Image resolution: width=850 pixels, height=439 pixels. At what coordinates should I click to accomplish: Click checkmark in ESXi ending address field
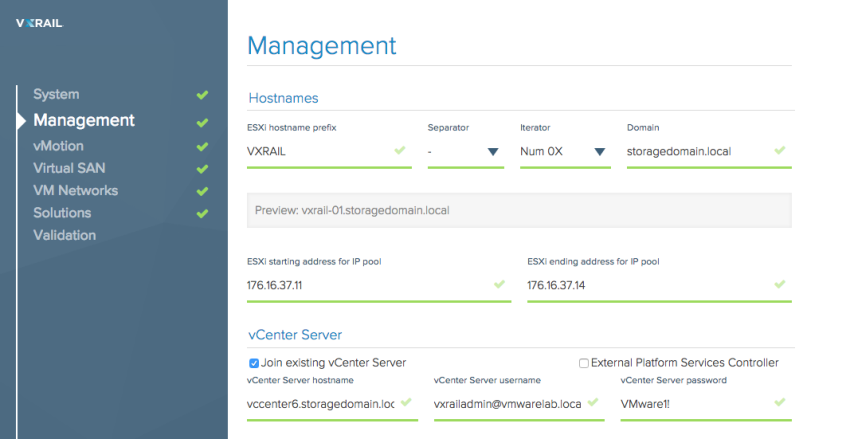[780, 284]
